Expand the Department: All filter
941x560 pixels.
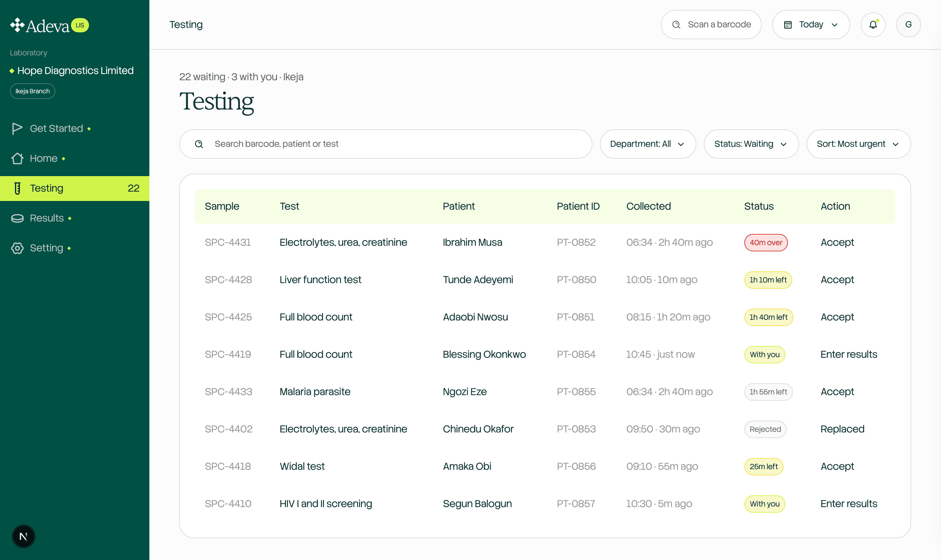(x=648, y=144)
